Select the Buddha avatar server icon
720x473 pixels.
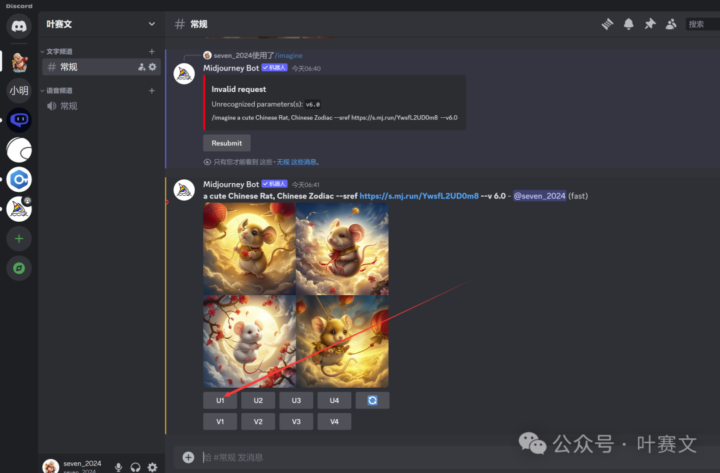tap(19, 62)
